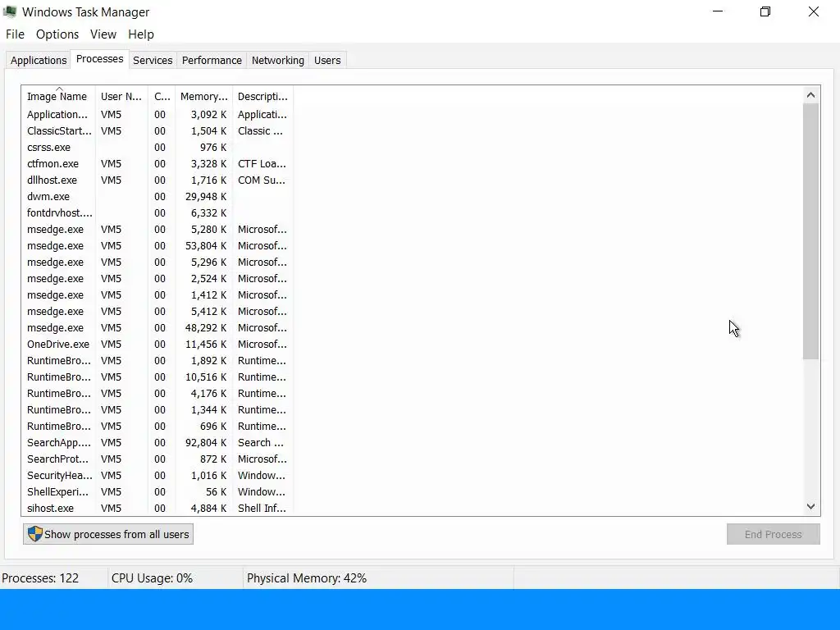Open the File menu
This screenshot has height=630, width=840.
coord(15,34)
